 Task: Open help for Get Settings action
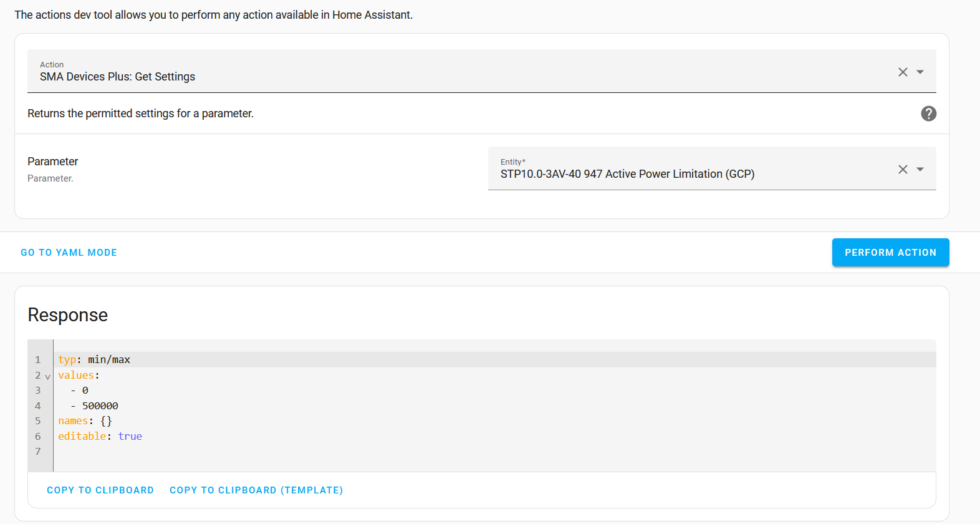click(928, 114)
